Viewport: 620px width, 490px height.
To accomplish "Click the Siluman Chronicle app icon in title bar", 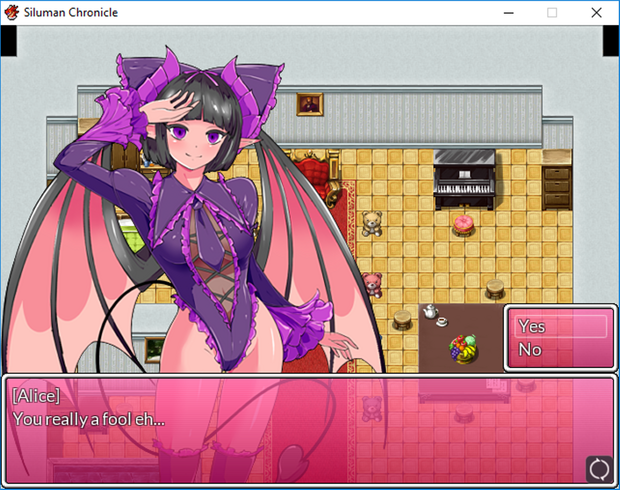I will pos(11,13).
